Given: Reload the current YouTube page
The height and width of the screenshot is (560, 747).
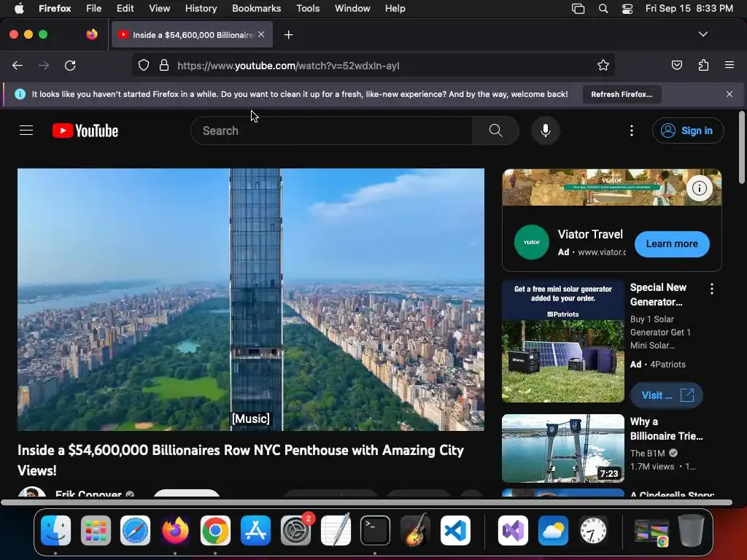Looking at the screenshot, I should tap(70, 66).
